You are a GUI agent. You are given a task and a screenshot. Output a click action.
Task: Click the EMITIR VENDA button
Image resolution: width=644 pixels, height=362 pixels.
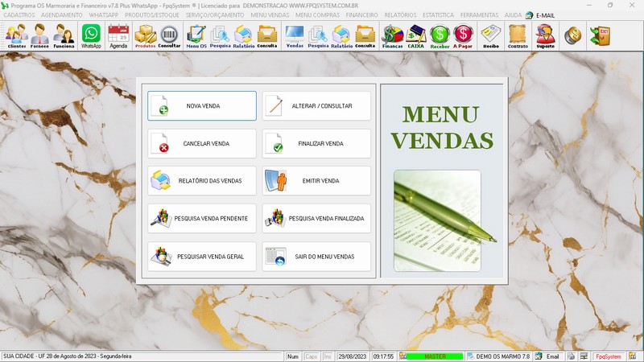click(x=316, y=180)
